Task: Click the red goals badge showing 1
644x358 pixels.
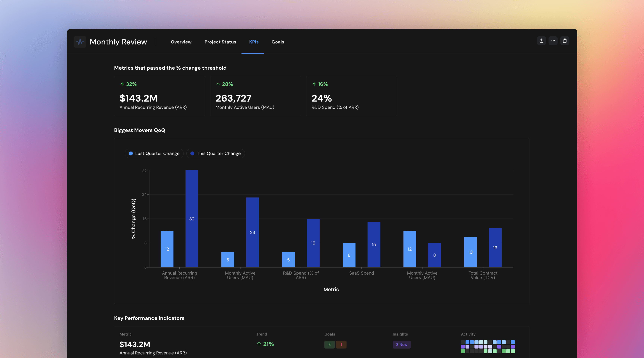Action: click(x=341, y=345)
